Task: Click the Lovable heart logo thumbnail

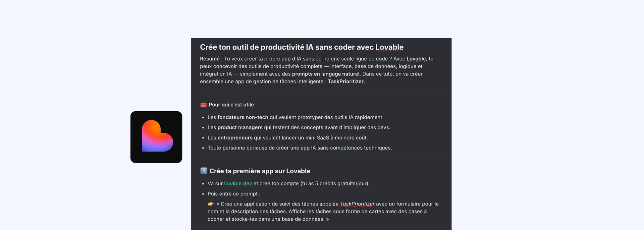Action: pos(156,137)
